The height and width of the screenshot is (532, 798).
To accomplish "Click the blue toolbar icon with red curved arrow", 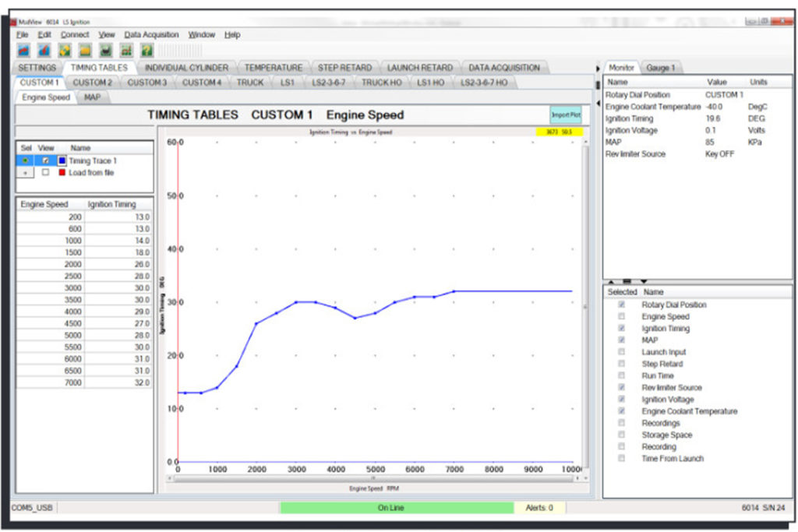I will pyautogui.click(x=23, y=51).
